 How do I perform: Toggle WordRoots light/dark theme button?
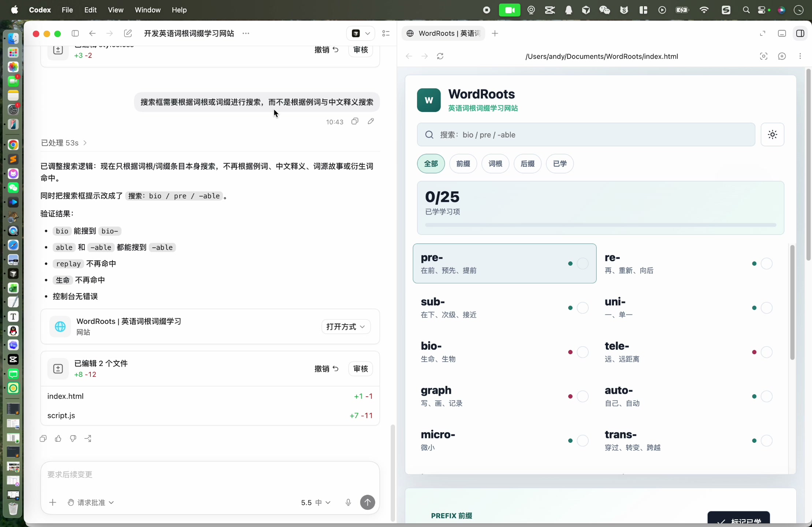pos(772,135)
